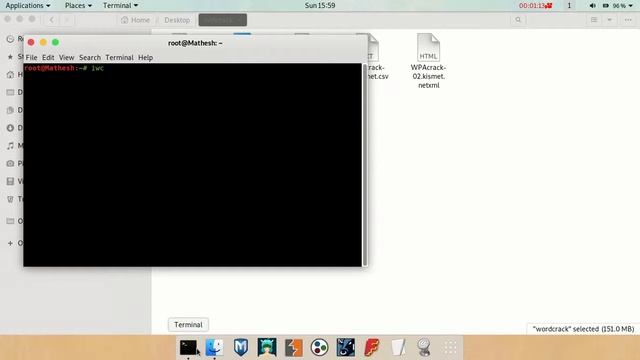Click the red screen recording timer indicator
Viewport: 640px width, 360px height.
(536, 6)
